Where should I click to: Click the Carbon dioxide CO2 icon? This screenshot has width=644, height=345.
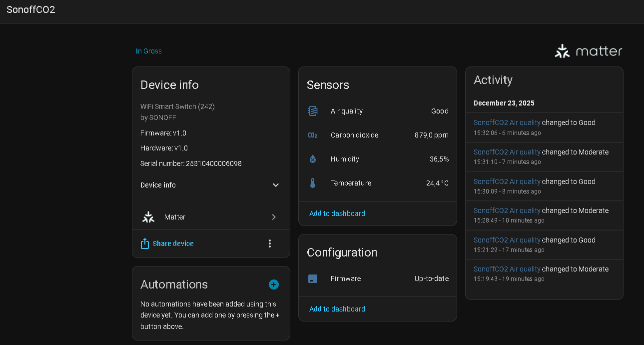coord(313,135)
